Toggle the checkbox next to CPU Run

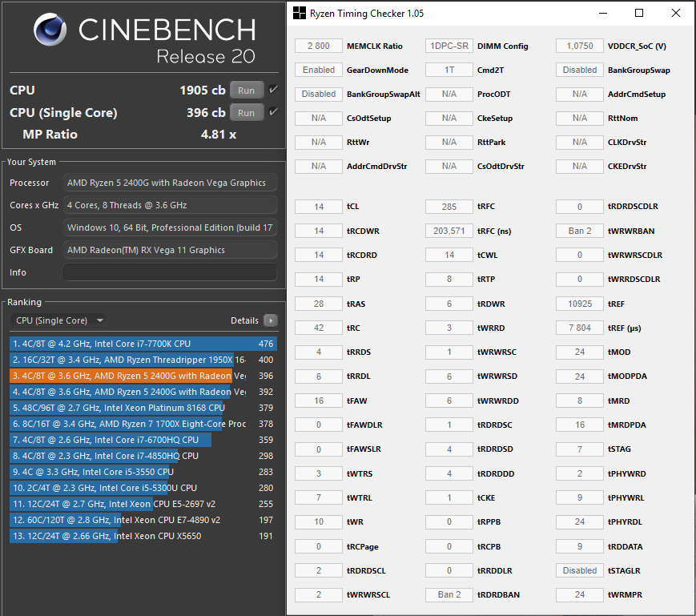(273, 89)
